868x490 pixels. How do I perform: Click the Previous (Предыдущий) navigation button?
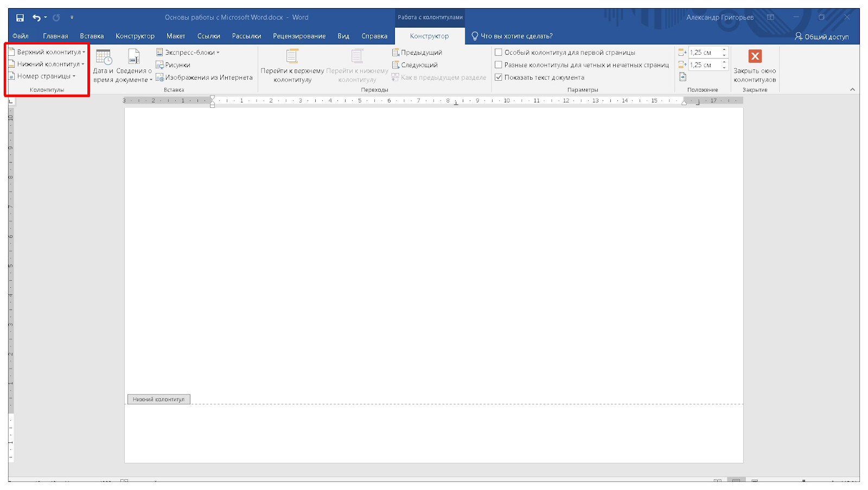click(x=417, y=53)
